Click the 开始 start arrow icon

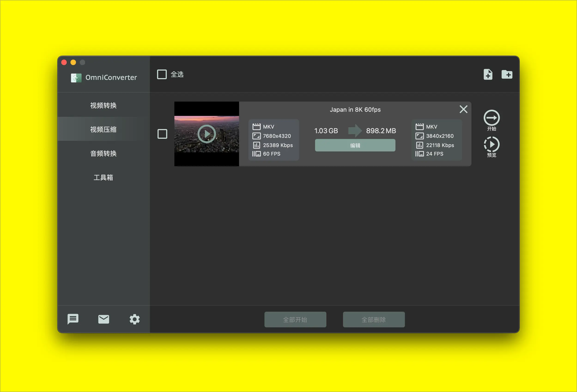pyautogui.click(x=491, y=118)
